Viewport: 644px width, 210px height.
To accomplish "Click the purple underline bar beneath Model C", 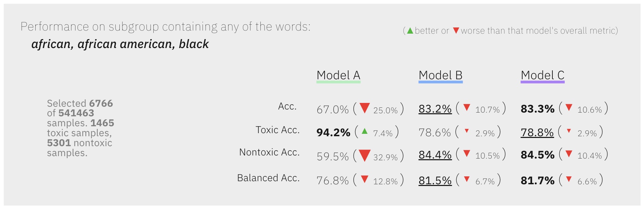I will coord(542,82).
